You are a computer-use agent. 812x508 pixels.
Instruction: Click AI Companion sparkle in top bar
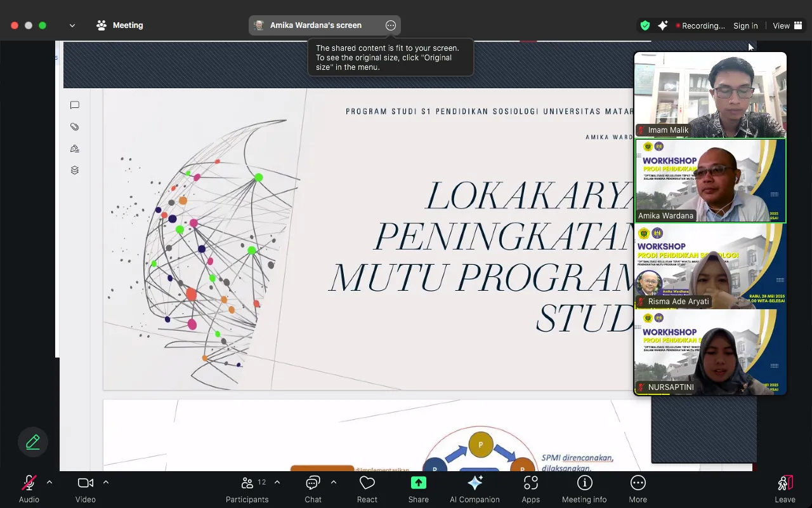coord(663,25)
